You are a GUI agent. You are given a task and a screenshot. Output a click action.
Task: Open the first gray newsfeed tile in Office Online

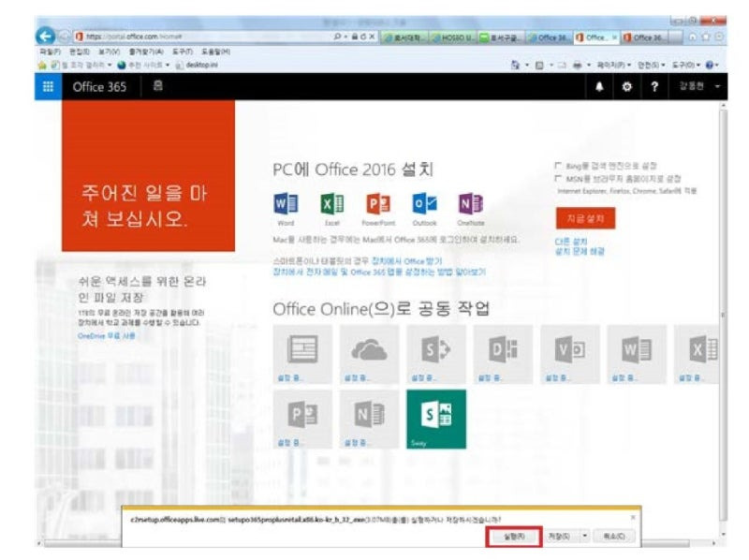[x=302, y=354]
